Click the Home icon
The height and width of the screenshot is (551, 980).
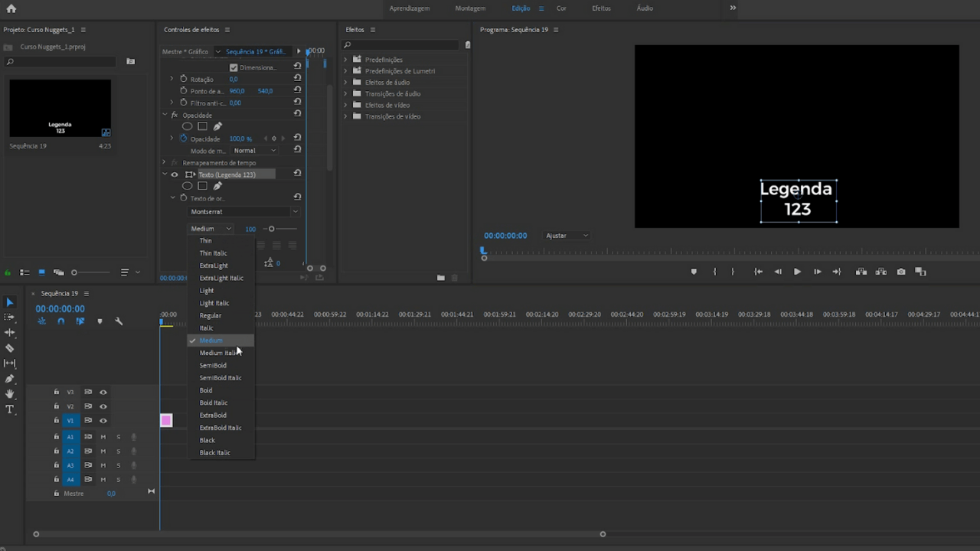click(11, 8)
